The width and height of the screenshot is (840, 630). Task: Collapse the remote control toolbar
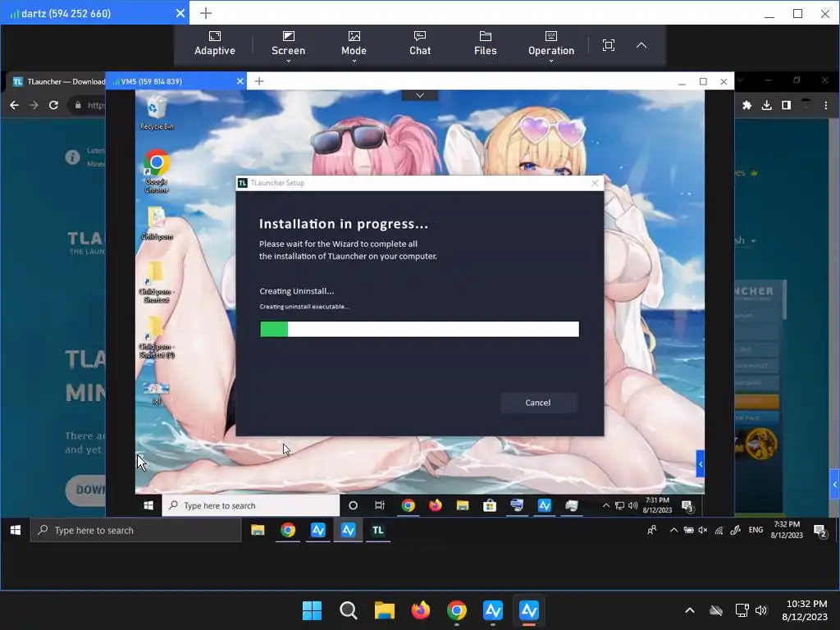[x=641, y=45]
